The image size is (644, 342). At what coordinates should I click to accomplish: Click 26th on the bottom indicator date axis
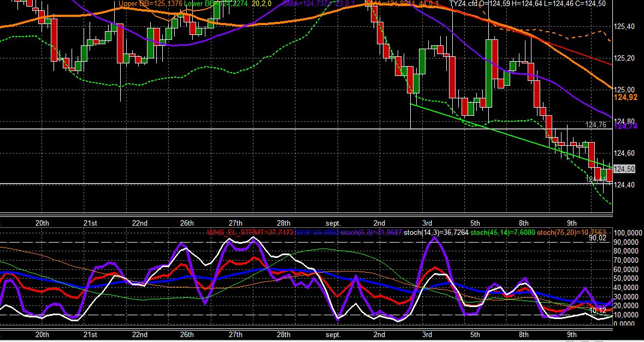[187, 334]
